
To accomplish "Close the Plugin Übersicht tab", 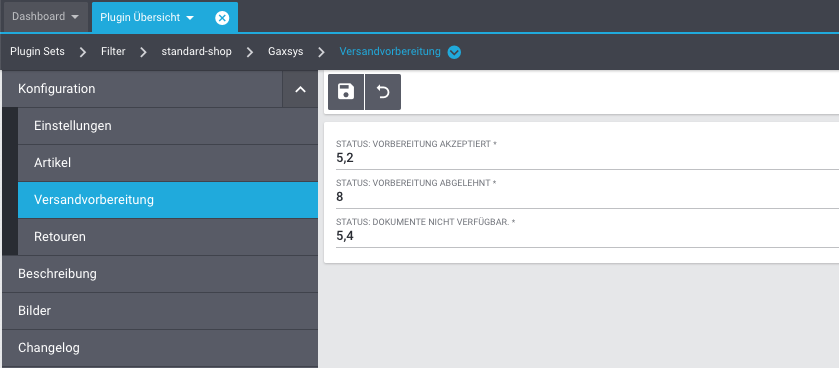I will (222, 18).
